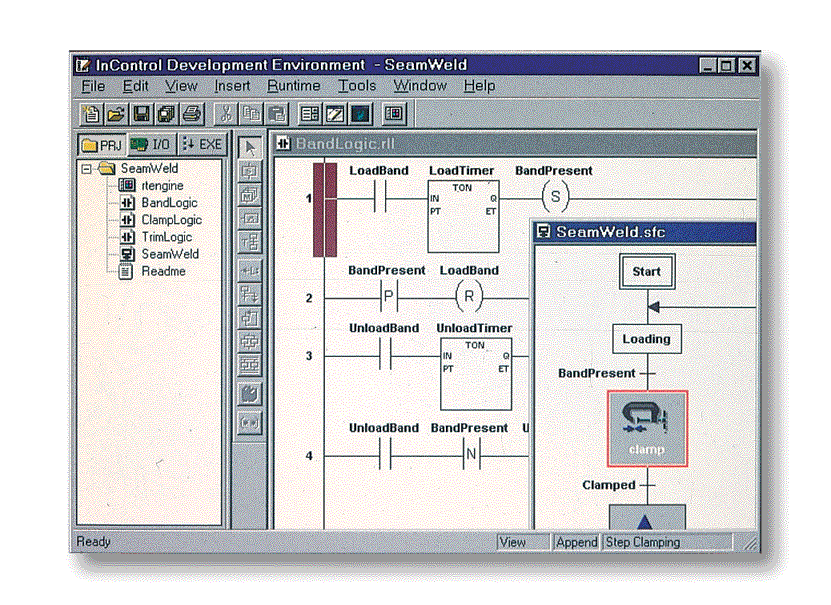Click the New document toolbar icon

(x=91, y=113)
